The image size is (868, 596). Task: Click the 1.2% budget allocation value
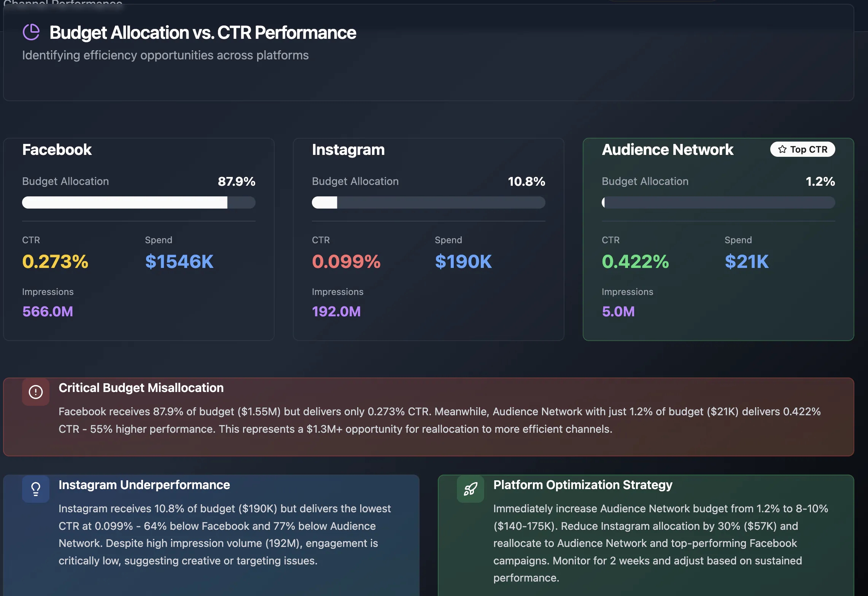(820, 182)
